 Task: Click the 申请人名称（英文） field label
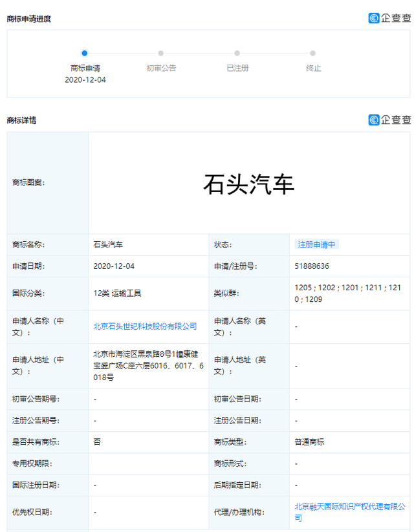[240, 326]
